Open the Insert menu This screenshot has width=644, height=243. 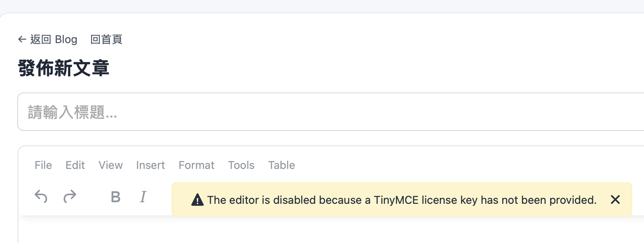click(x=150, y=165)
